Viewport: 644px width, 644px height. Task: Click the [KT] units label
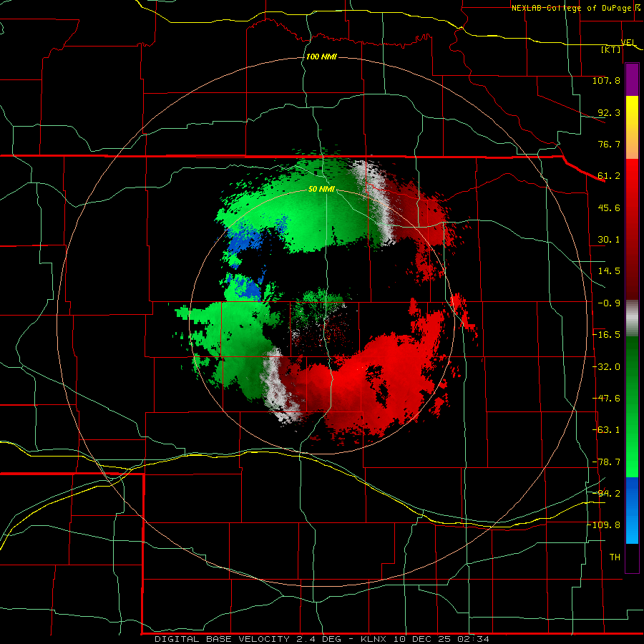point(611,49)
